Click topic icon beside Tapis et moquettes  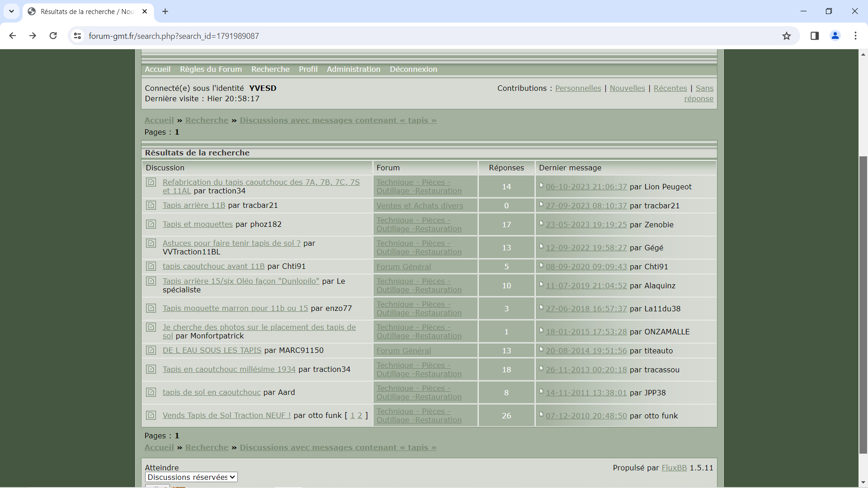tap(151, 224)
